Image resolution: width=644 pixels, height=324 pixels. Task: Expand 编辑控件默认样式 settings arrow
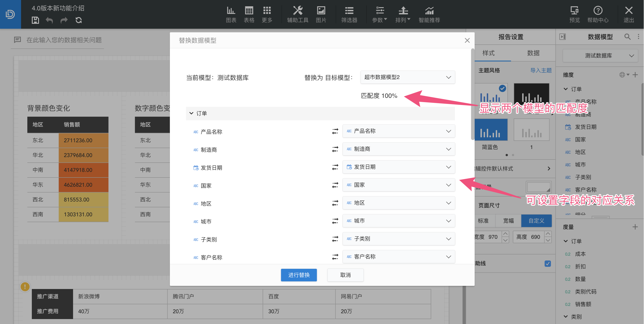(549, 169)
